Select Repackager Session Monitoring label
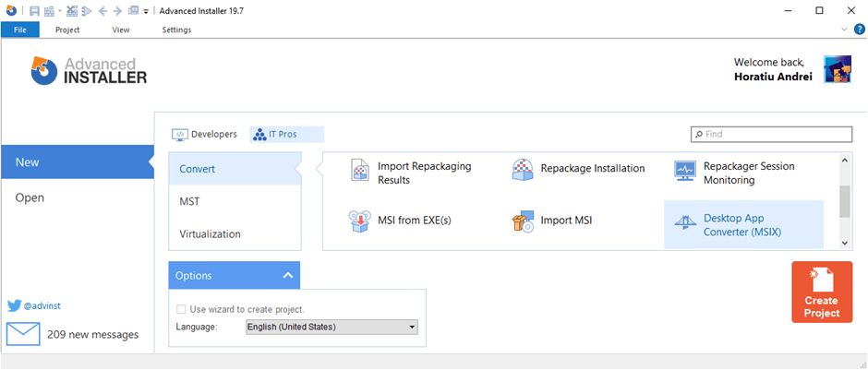 coord(749,173)
